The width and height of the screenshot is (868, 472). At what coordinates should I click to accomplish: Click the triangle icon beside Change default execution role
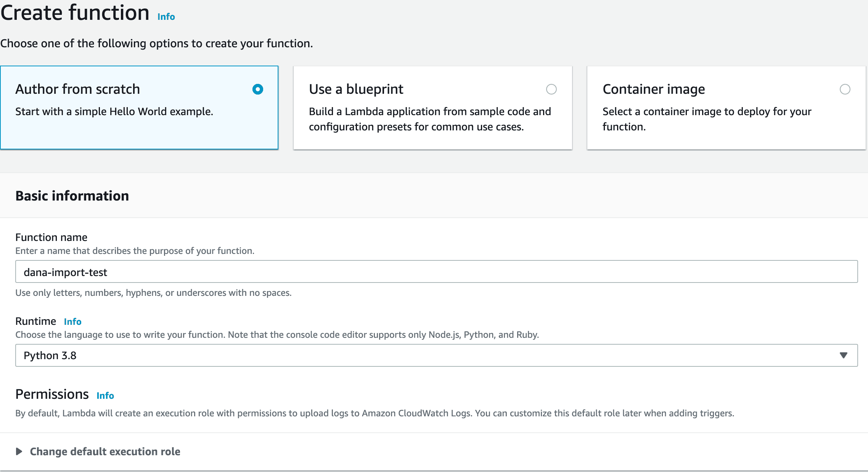[19, 451]
